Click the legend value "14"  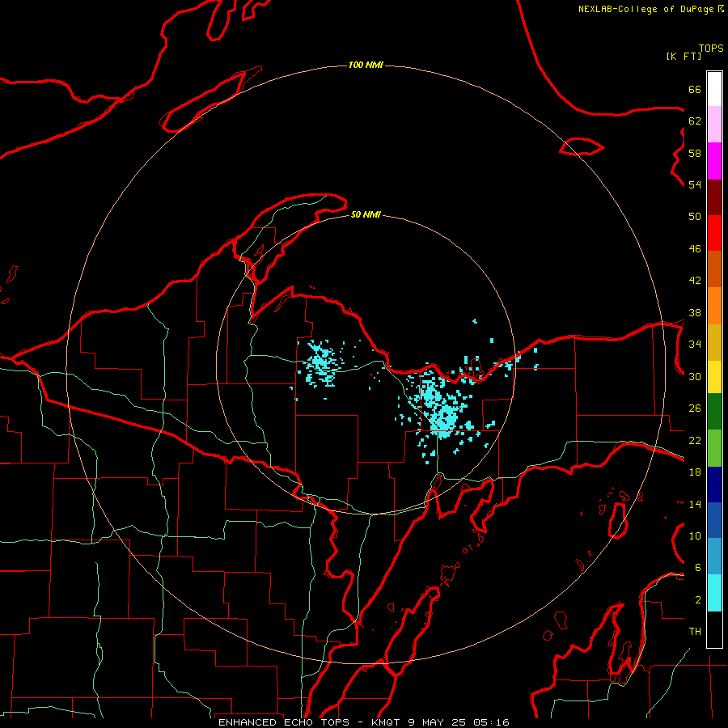pos(695,504)
